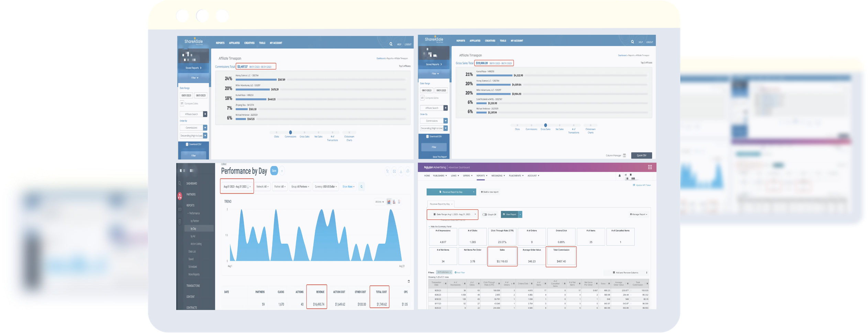Click download icon on Performance by Day
The width and height of the screenshot is (868, 333).
(401, 171)
